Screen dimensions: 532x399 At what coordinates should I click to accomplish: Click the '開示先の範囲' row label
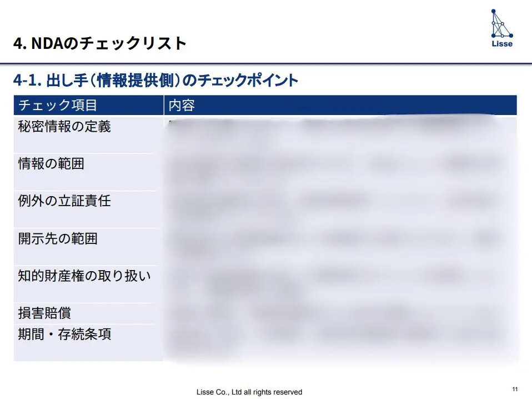click(58, 239)
